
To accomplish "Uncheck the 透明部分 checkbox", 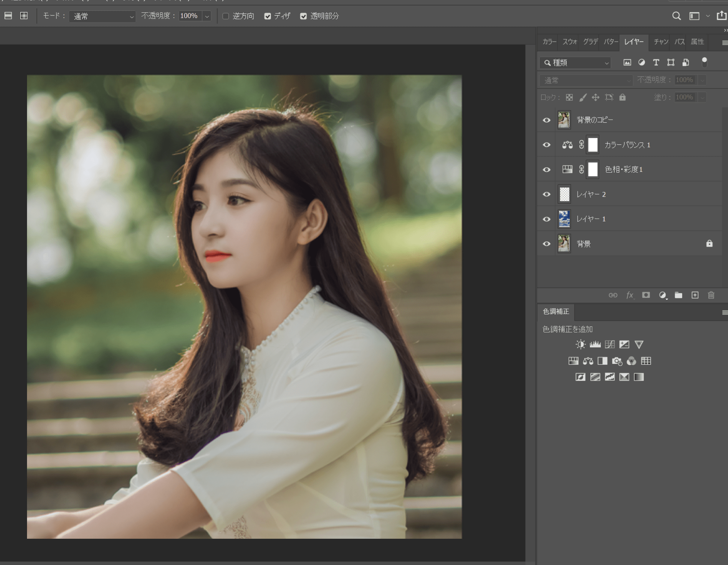I will (303, 16).
